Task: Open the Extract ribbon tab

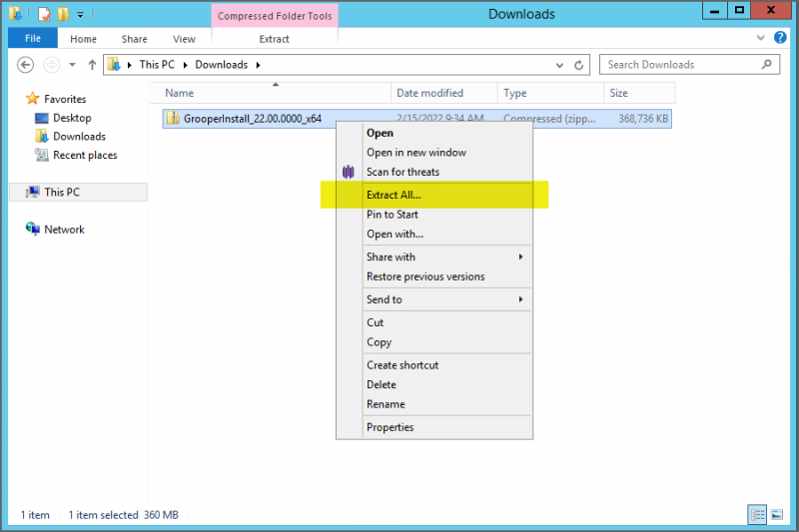Action: point(274,39)
